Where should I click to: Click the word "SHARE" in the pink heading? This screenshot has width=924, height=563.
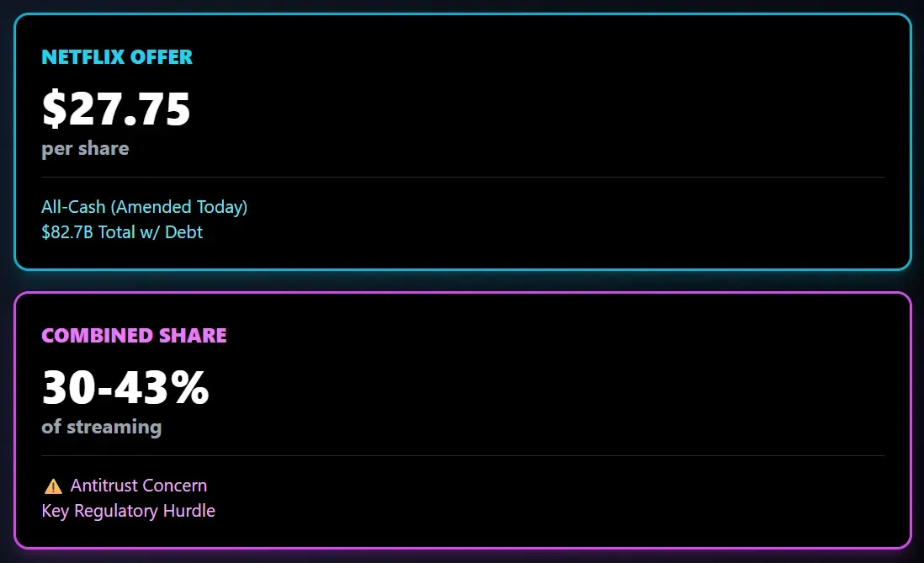pyautogui.click(x=195, y=336)
